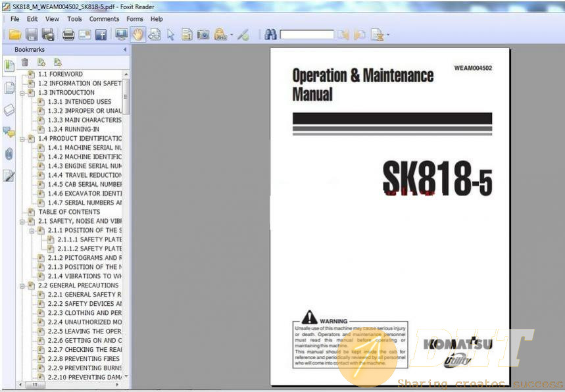Open the View menu
Screen dimensions: 565x392
pos(52,18)
